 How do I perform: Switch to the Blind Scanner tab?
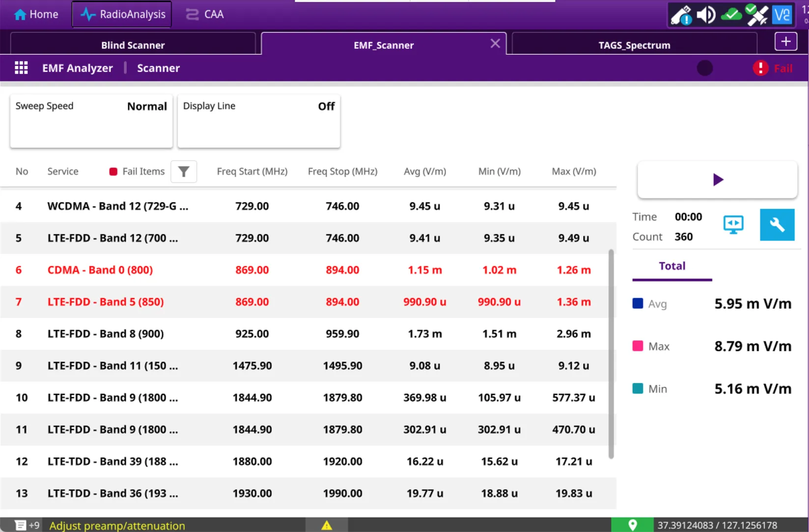click(133, 45)
